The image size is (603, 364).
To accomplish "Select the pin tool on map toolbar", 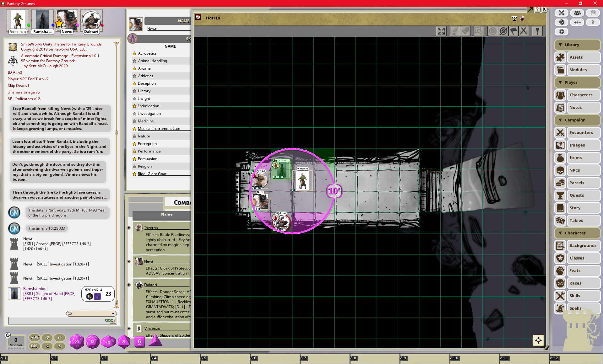I will click(x=537, y=31).
